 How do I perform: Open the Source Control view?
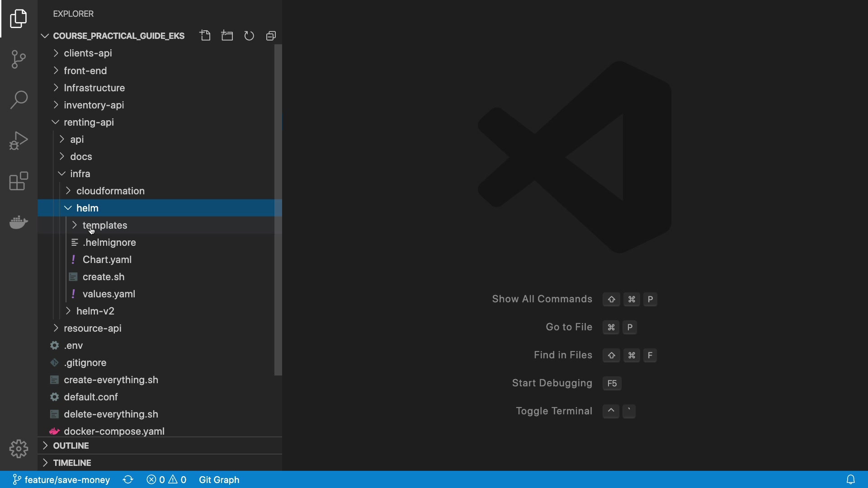coord(19,59)
